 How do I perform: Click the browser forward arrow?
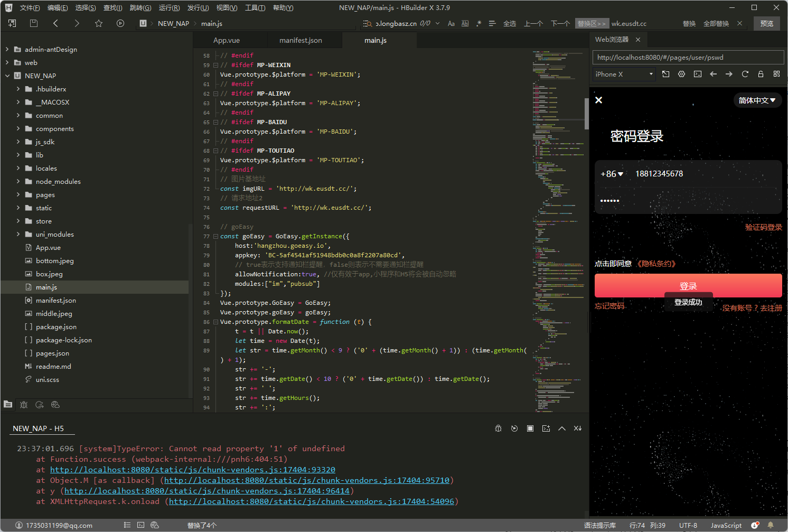click(729, 74)
